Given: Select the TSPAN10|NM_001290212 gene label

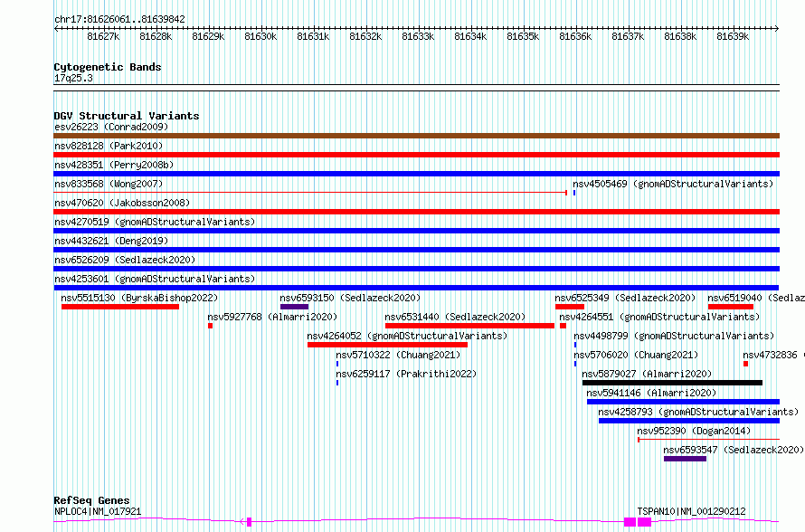Looking at the screenshot, I should tap(692, 511).
